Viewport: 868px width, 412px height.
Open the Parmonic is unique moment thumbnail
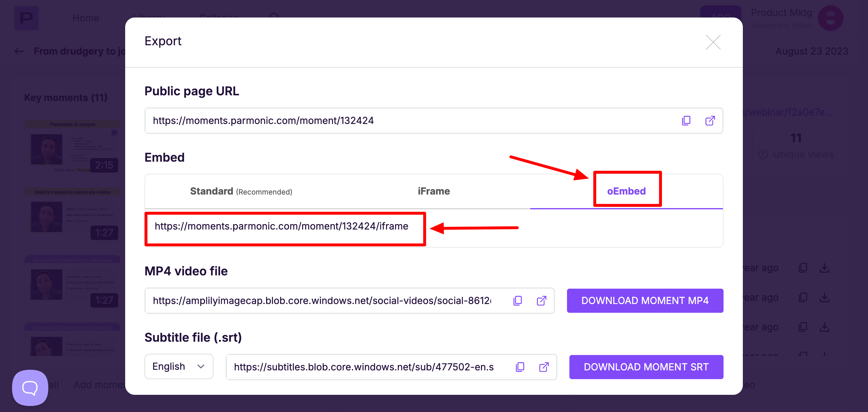point(72,148)
